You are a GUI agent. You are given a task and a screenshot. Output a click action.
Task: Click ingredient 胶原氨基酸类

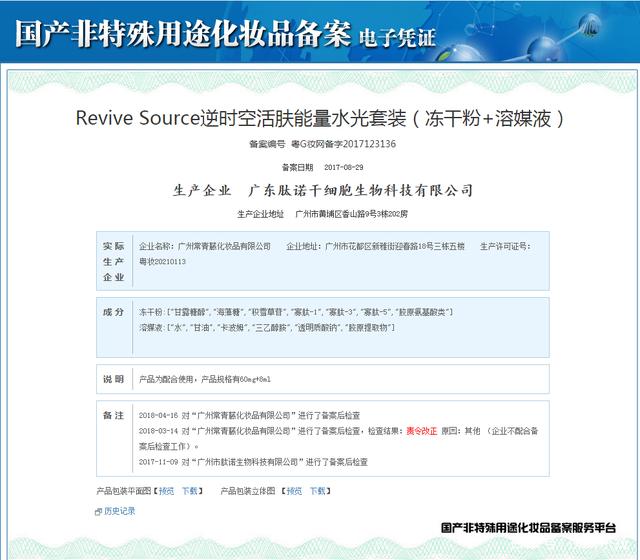[x=422, y=312]
